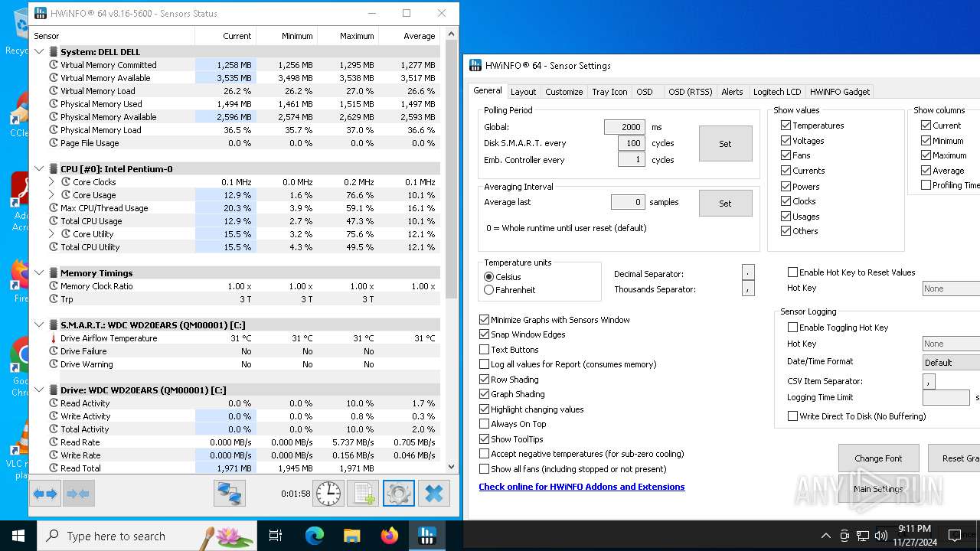Switch to the Alerts tab
The height and width of the screenshot is (551, 980).
[732, 92]
